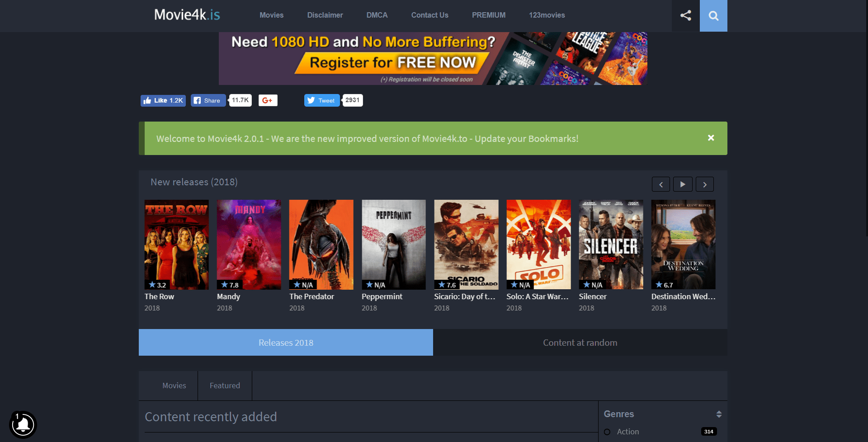The width and height of the screenshot is (868, 442).
Task: Click the Google Plus button
Action: click(x=268, y=100)
